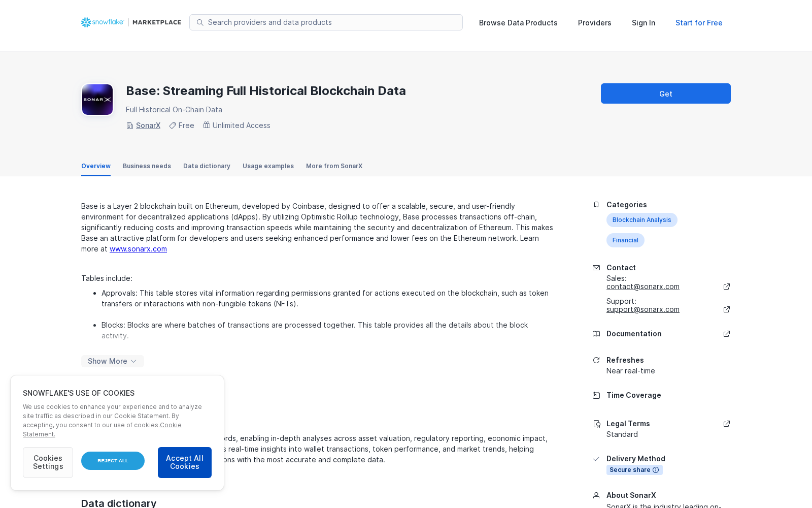The image size is (812, 508).
Task: Click the Secure share info icon
Action: click(x=656, y=470)
